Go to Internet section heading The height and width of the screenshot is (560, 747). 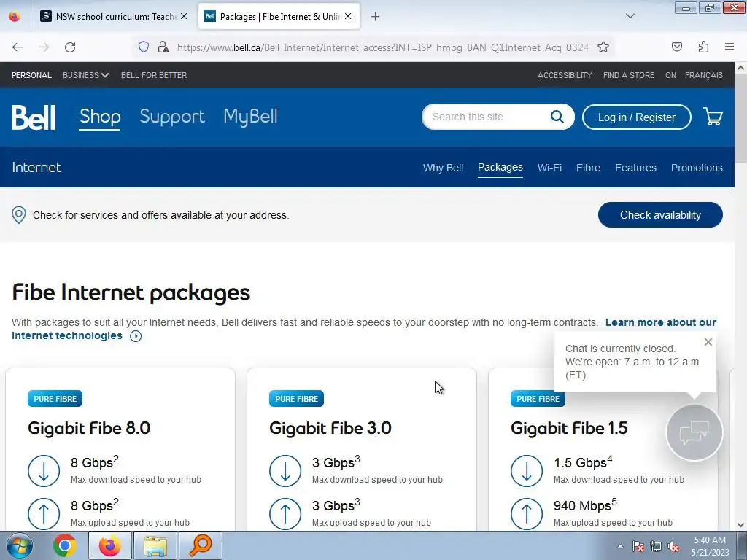coord(36,167)
